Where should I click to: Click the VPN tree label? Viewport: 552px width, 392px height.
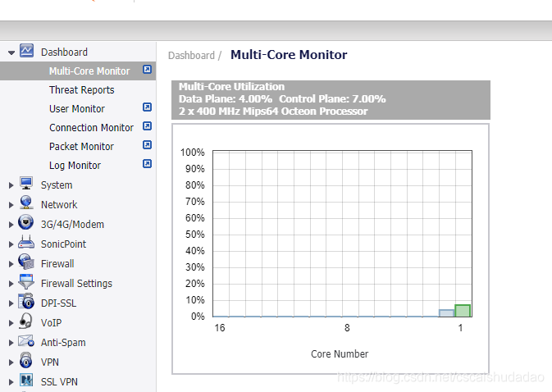tap(50, 362)
